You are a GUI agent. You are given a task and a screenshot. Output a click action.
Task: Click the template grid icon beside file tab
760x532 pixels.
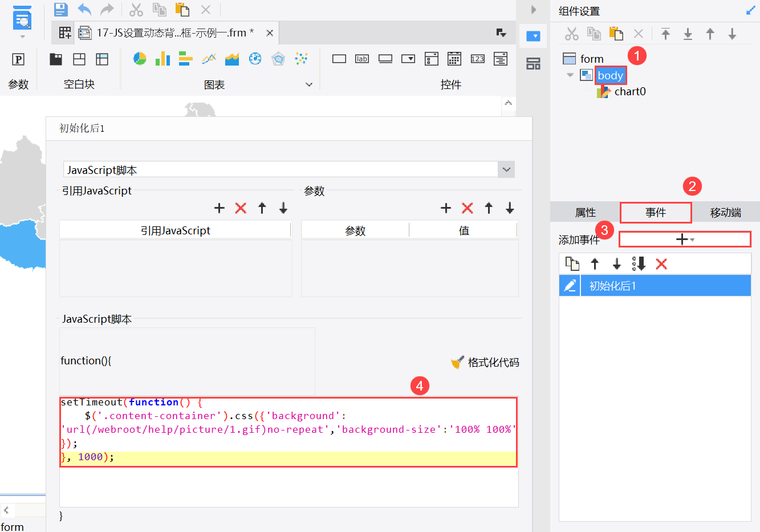click(x=65, y=33)
